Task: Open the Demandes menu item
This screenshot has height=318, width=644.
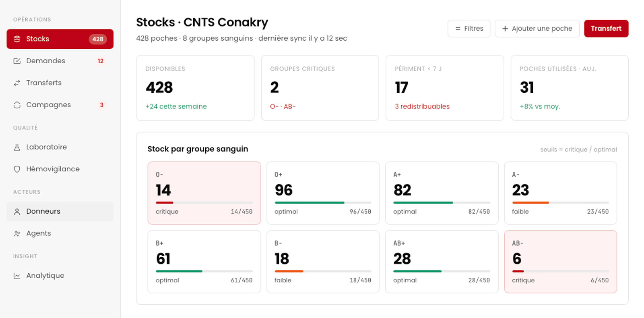Action: point(60,61)
